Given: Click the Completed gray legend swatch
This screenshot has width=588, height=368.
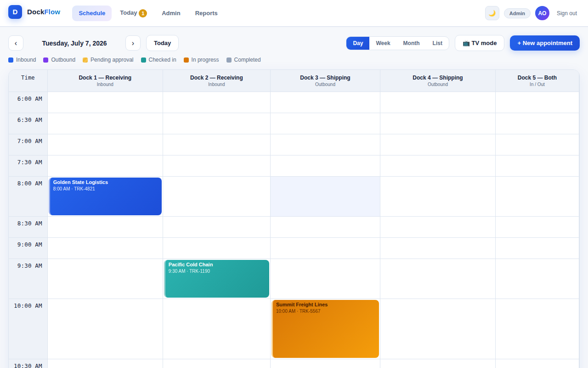Looking at the screenshot, I should click(229, 60).
